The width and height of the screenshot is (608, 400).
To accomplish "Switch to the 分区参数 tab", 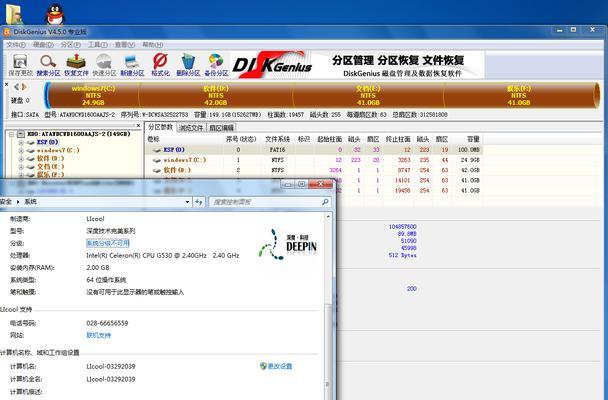I will click(161, 127).
